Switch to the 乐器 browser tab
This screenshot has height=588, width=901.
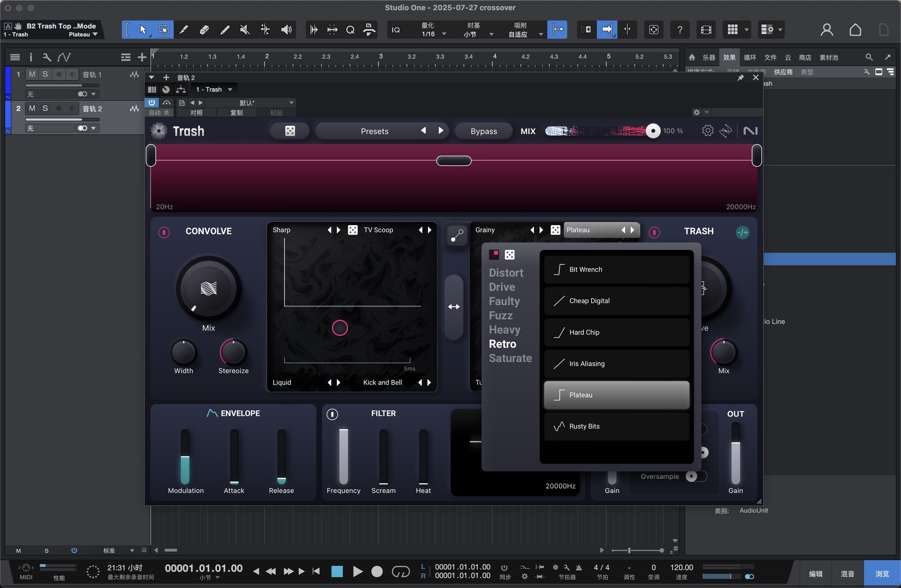click(x=709, y=57)
